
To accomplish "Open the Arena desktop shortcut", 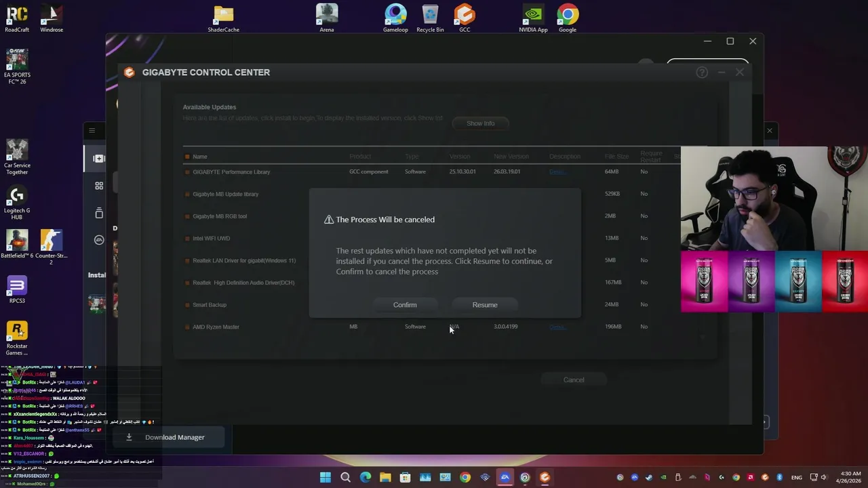I will 327,18.
